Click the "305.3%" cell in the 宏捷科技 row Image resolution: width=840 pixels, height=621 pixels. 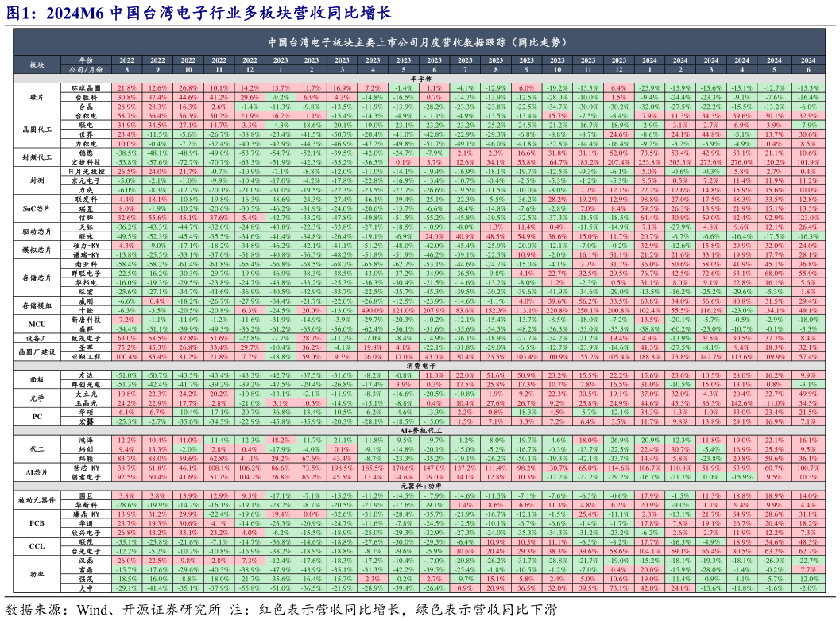(680, 162)
